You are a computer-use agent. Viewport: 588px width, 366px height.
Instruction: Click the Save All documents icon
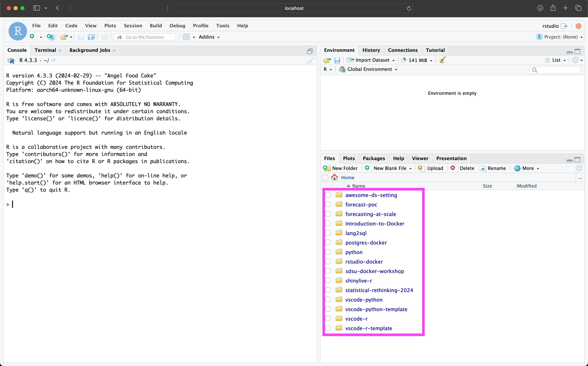tap(91, 37)
